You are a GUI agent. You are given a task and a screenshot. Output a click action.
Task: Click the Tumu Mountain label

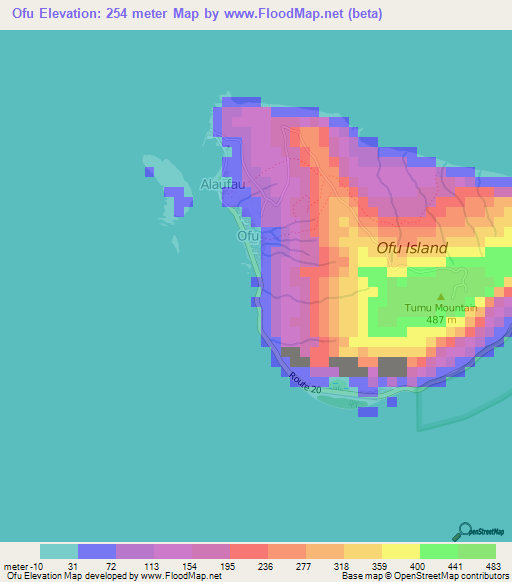(x=441, y=308)
